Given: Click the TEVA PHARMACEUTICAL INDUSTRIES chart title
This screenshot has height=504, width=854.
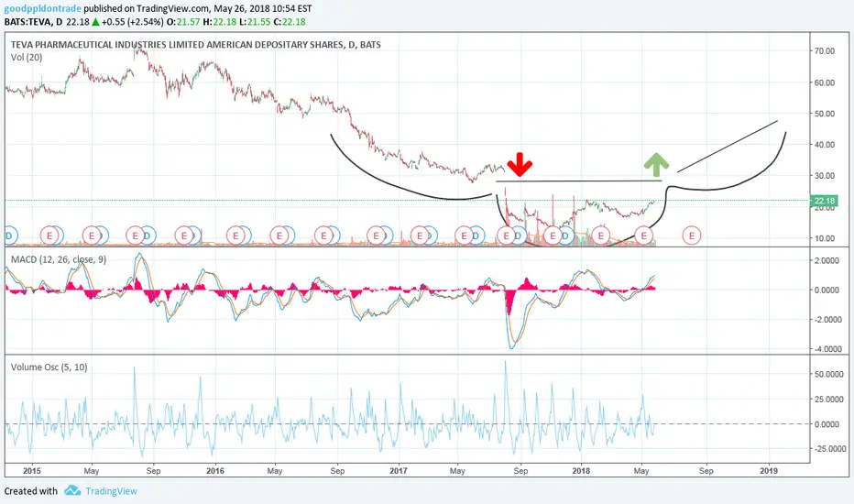Looking at the screenshot, I should click(x=195, y=45).
